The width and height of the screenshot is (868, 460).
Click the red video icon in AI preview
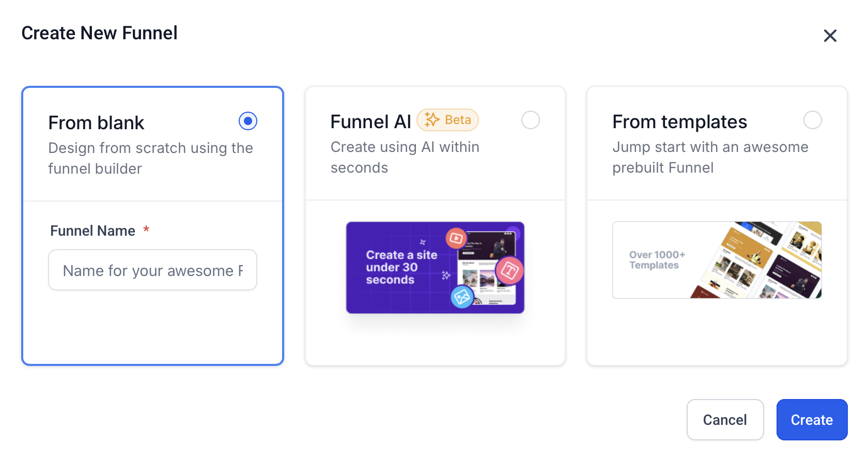coord(456,238)
